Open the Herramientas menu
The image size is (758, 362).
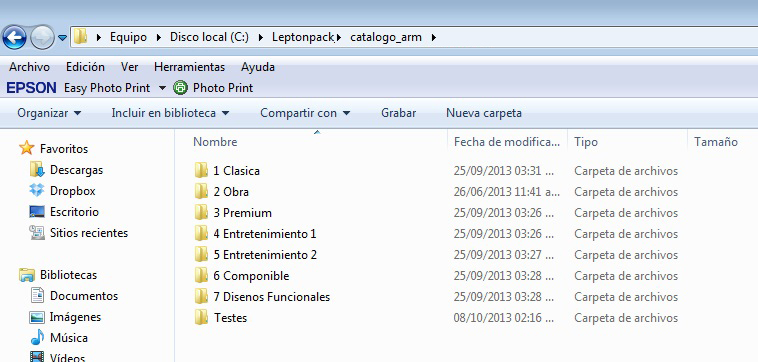pyautogui.click(x=190, y=67)
